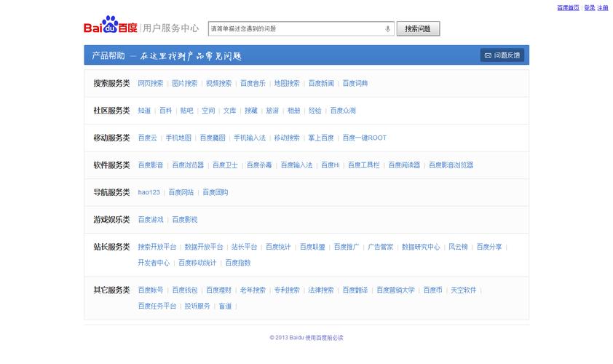Click 百度统计 in webmaster services
613x364 pixels.
278,247
